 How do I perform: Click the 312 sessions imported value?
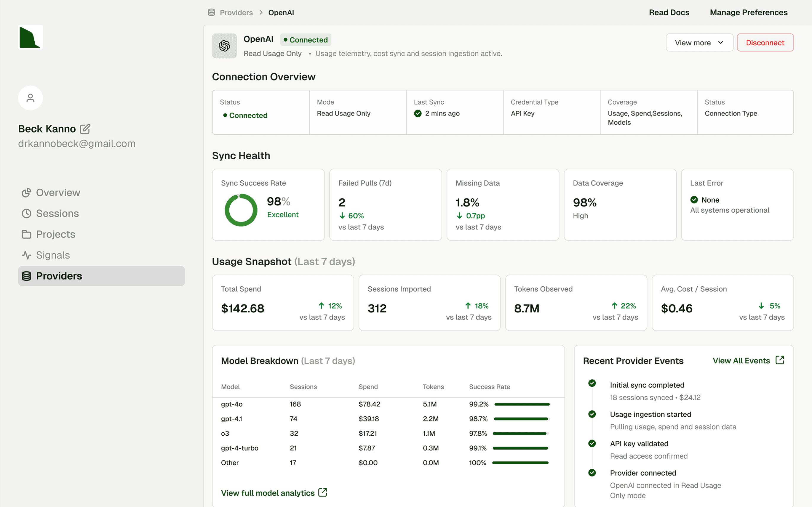click(x=377, y=309)
